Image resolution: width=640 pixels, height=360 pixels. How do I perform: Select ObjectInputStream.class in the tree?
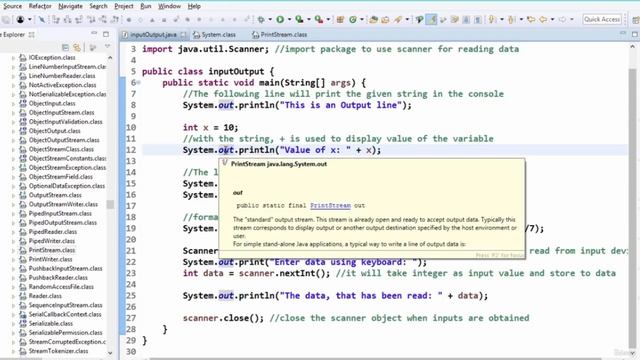61,113
